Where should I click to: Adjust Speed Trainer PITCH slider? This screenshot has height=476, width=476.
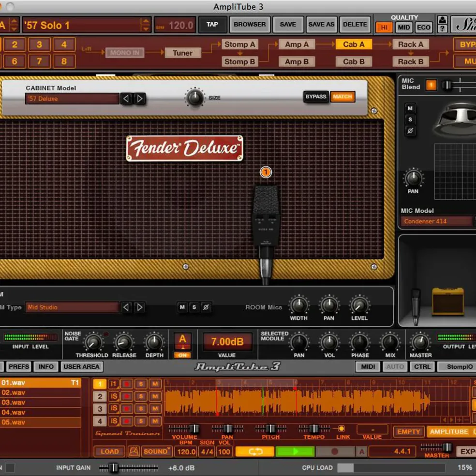click(270, 429)
